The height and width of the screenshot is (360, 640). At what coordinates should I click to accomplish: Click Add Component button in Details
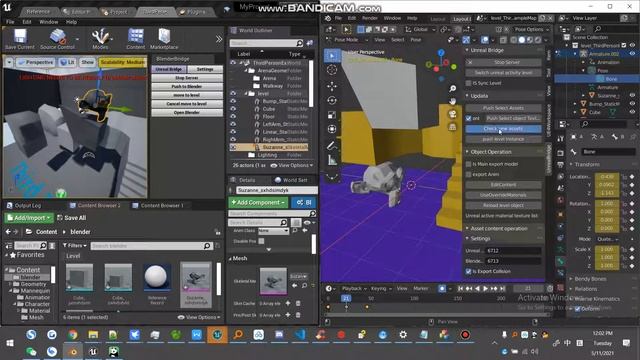click(x=258, y=202)
